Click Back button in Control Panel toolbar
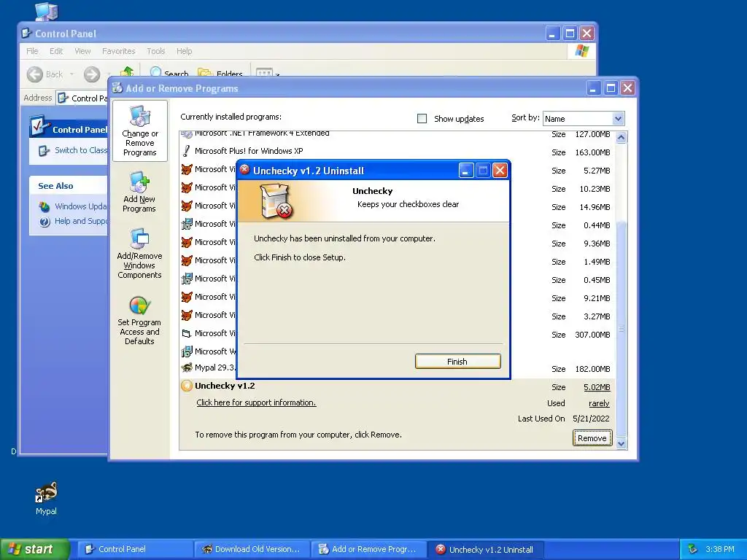This screenshot has width=747, height=560. click(44, 74)
